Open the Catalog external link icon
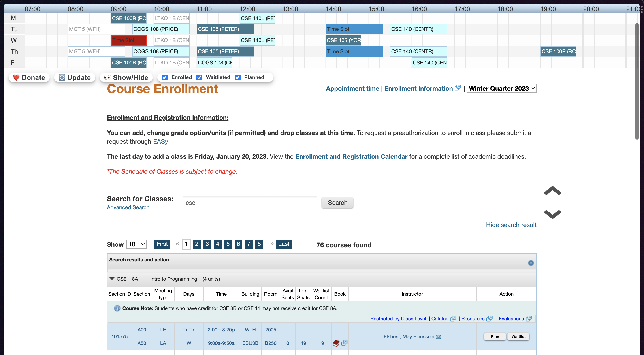Screen dimensions: 644x355 click(453, 319)
